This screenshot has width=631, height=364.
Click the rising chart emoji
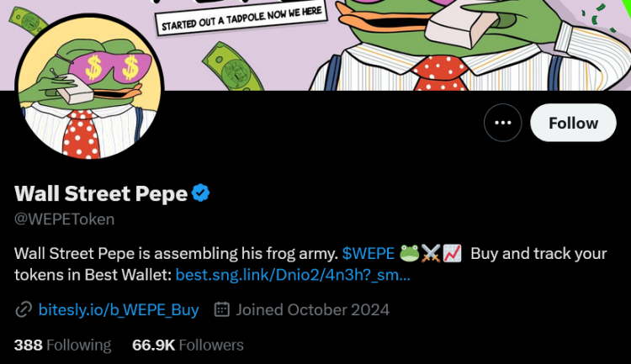tap(452, 253)
